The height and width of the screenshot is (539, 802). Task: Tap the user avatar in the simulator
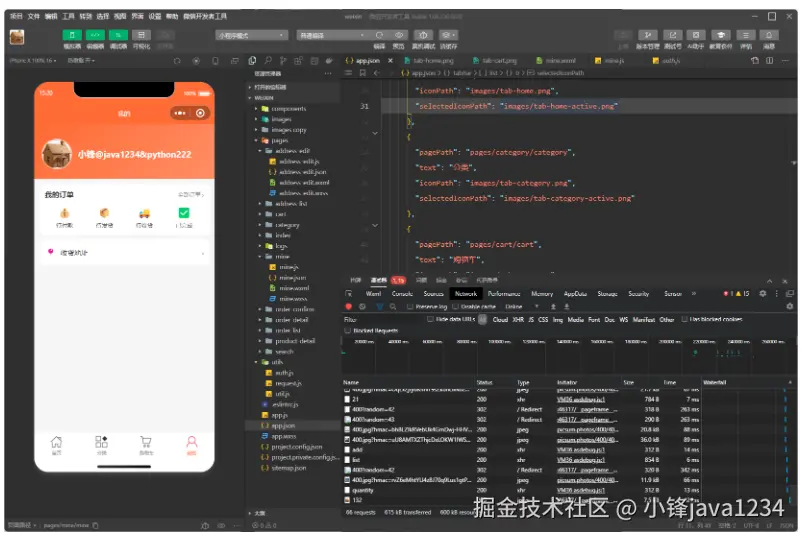click(56, 154)
